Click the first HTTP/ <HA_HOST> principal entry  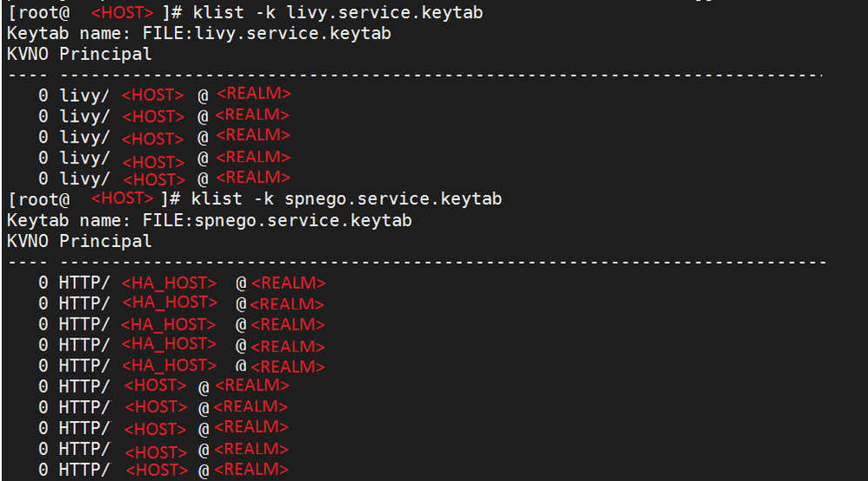(182, 284)
